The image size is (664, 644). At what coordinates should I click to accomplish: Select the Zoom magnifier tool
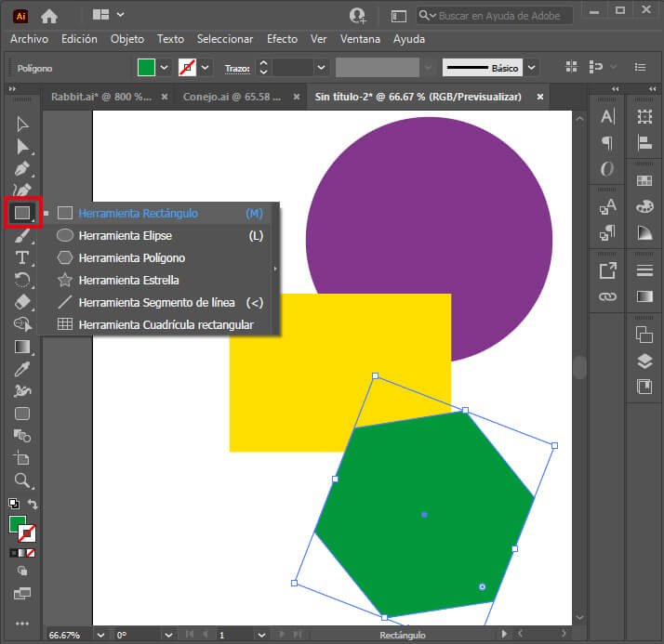point(22,480)
